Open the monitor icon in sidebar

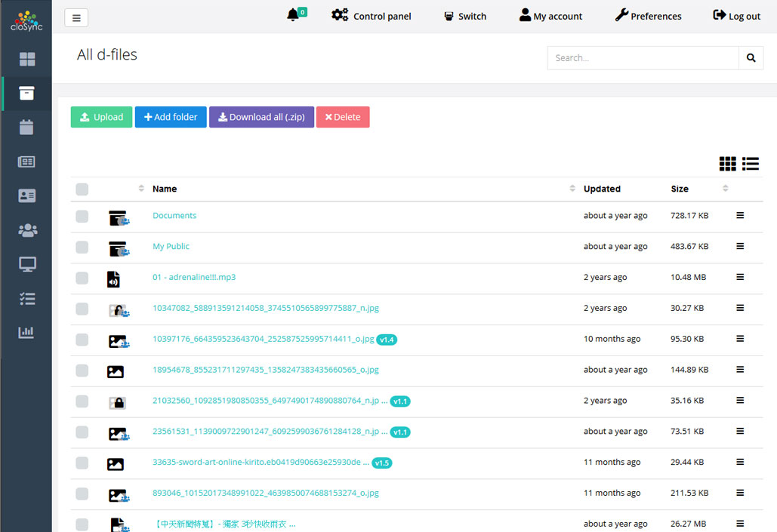[27, 264]
